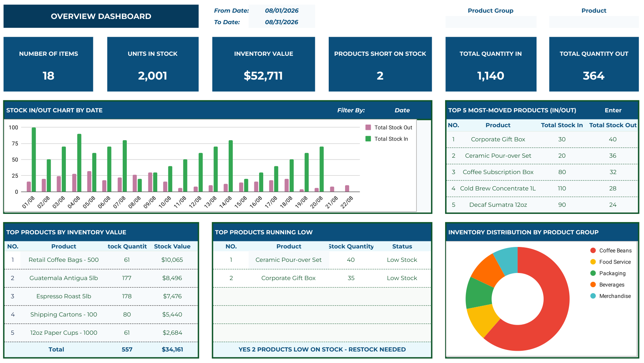
Task: Open the Product filter field
Action: [x=594, y=22]
